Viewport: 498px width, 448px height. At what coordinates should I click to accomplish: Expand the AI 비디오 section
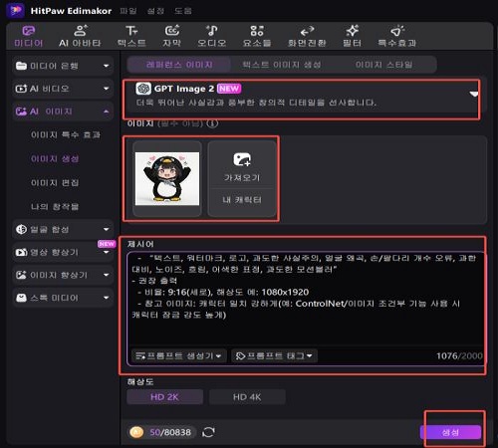pos(107,89)
